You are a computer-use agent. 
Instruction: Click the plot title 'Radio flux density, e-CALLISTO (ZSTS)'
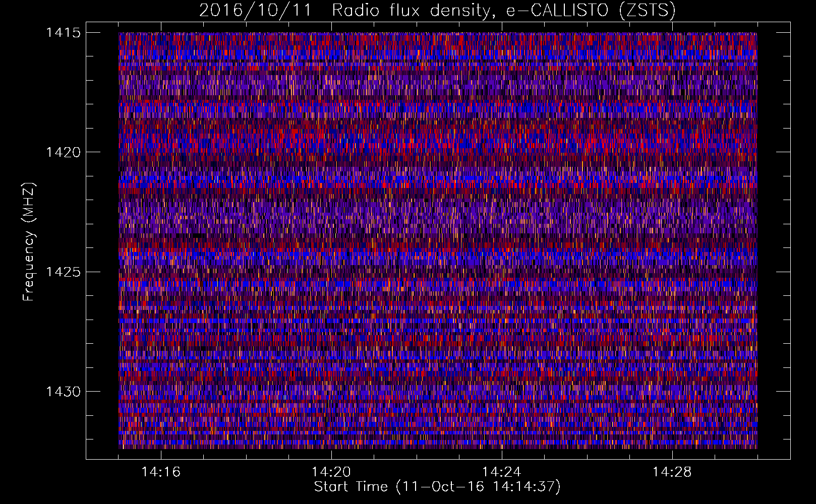(x=504, y=11)
